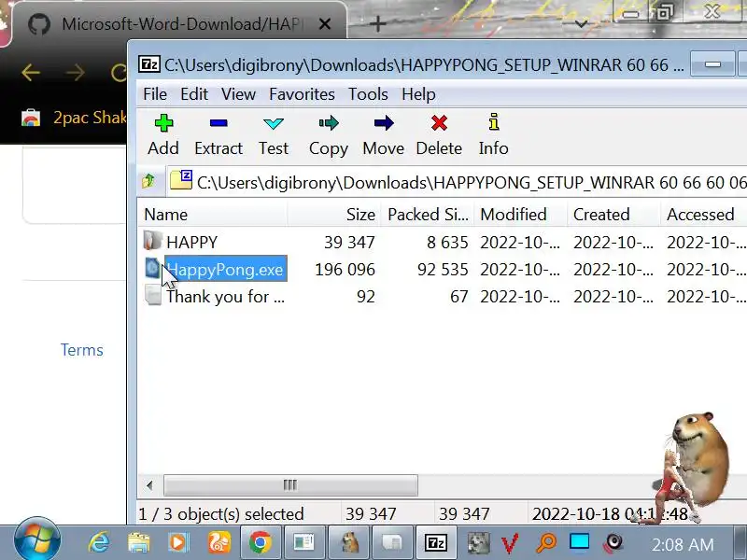Viewport: 747px width, 560px height.
Task: Open the Favorites menu
Action: pos(302,94)
